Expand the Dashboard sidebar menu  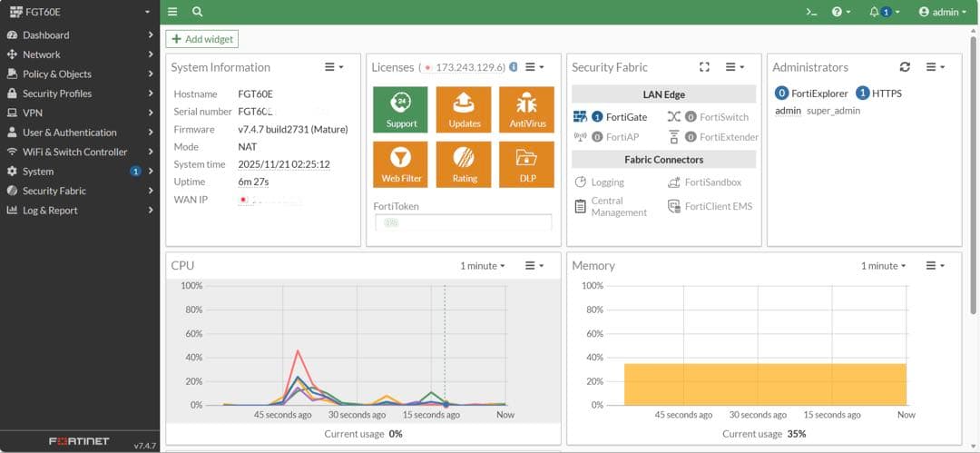[x=80, y=35]
